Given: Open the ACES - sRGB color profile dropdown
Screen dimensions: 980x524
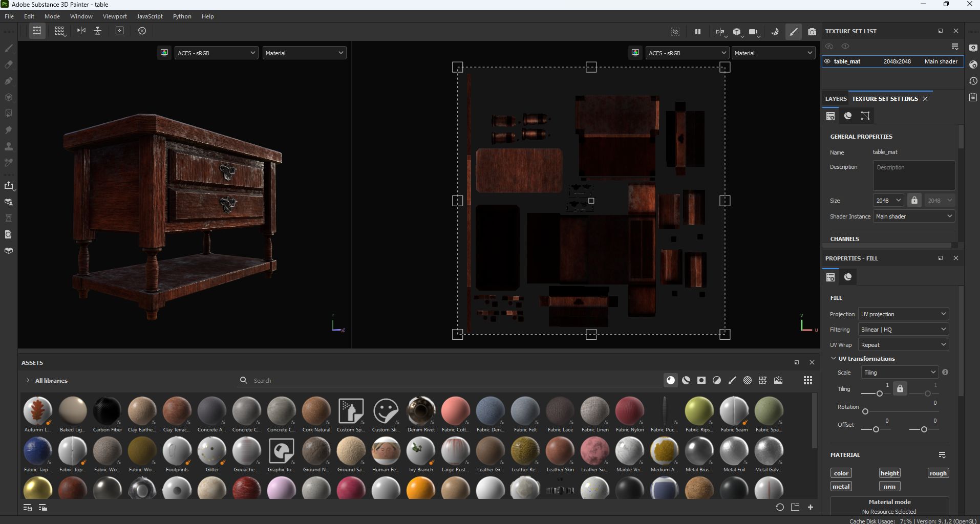Looking at the screenshot, I should pos(216,53).
